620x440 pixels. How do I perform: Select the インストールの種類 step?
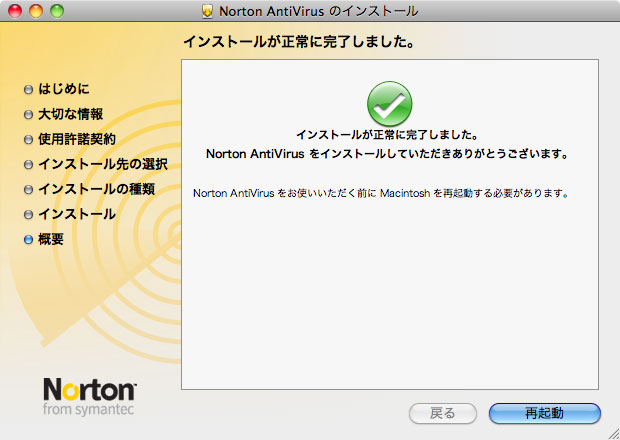point(96,189)
